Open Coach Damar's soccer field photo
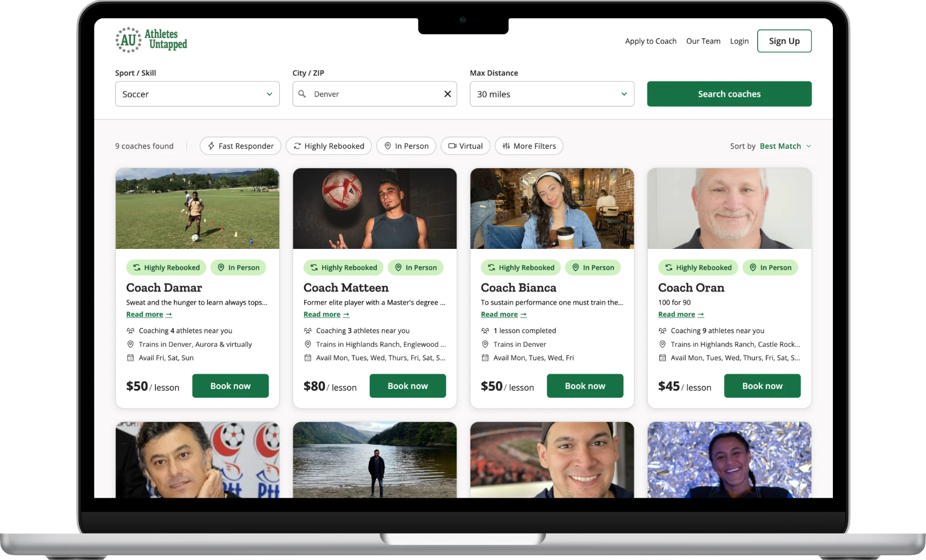This screenshot has height=560, width=926. click(x=197, y=208)
